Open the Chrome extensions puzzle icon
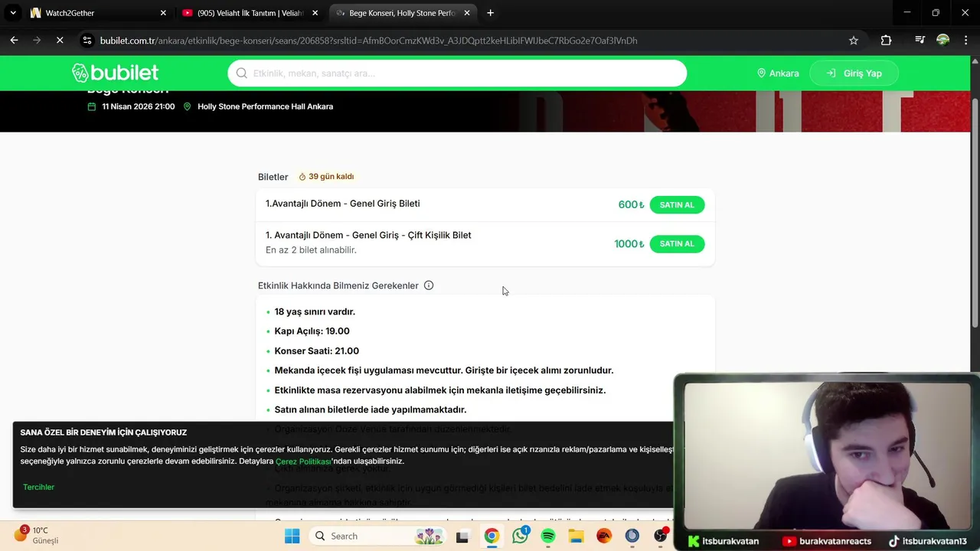The height and width of the screenshot is (551, 980). click(x=886, y=41)
